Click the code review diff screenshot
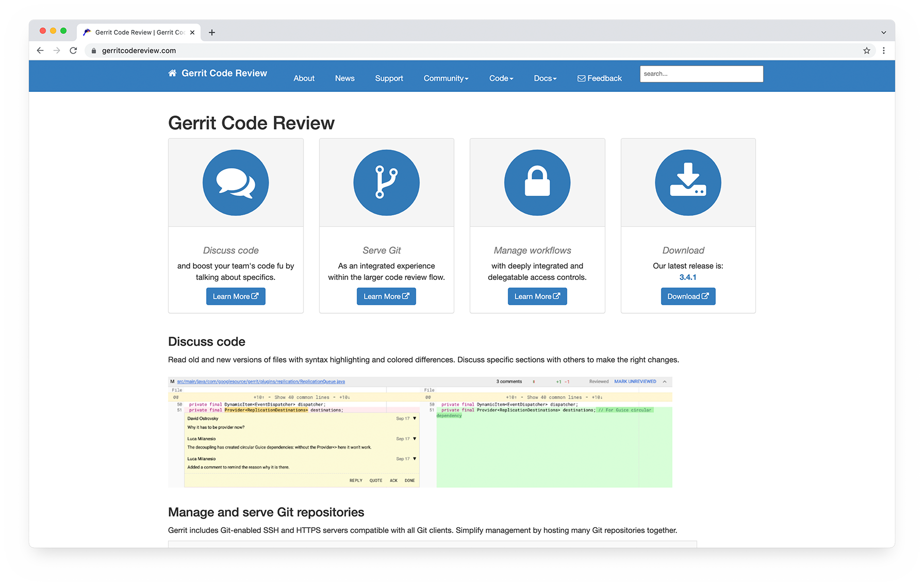924x586 pixels. (x=420, y=432)
